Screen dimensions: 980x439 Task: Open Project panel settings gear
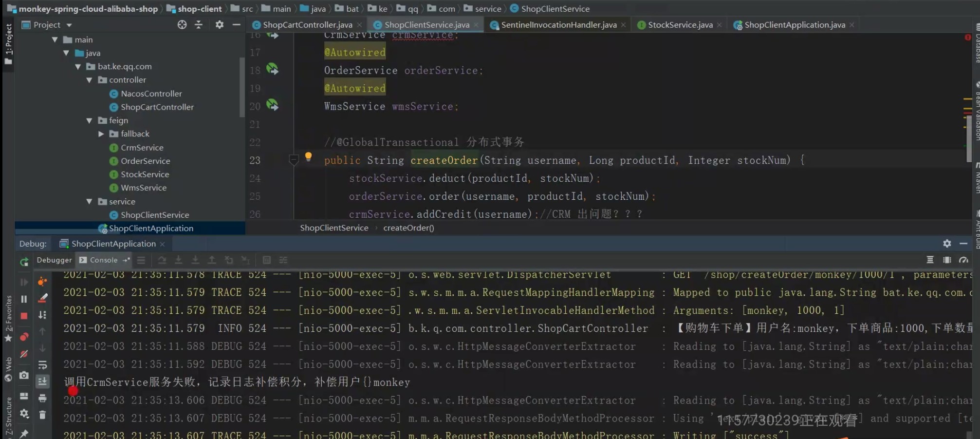(220, 24)
